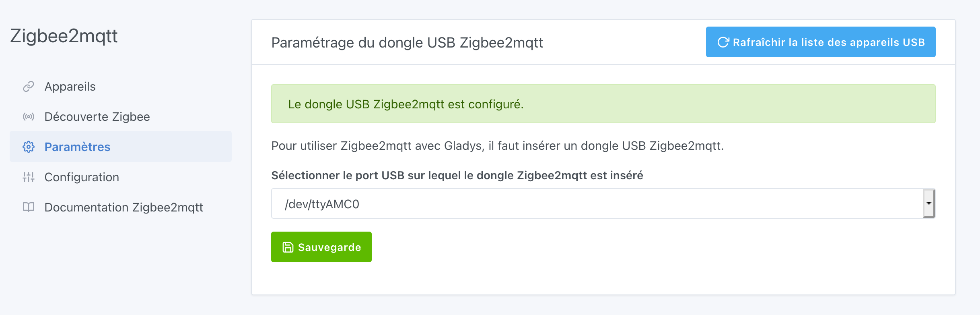Click the link icon beside Appareils

click(x=28, y=86)
